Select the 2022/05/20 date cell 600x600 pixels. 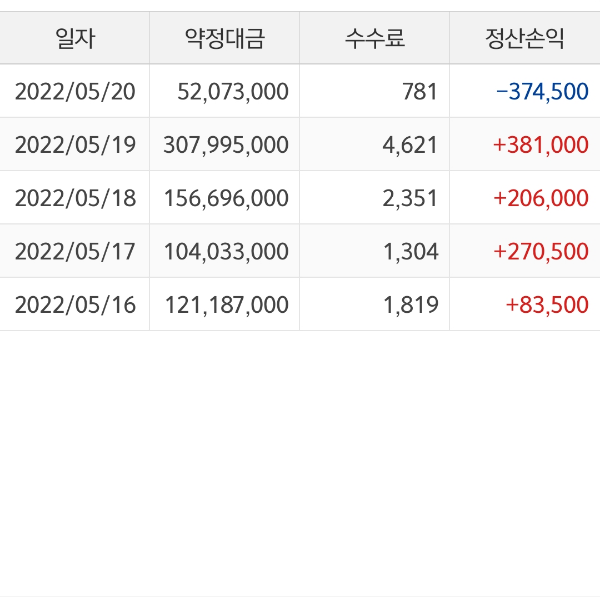click(x=75, y=92)
